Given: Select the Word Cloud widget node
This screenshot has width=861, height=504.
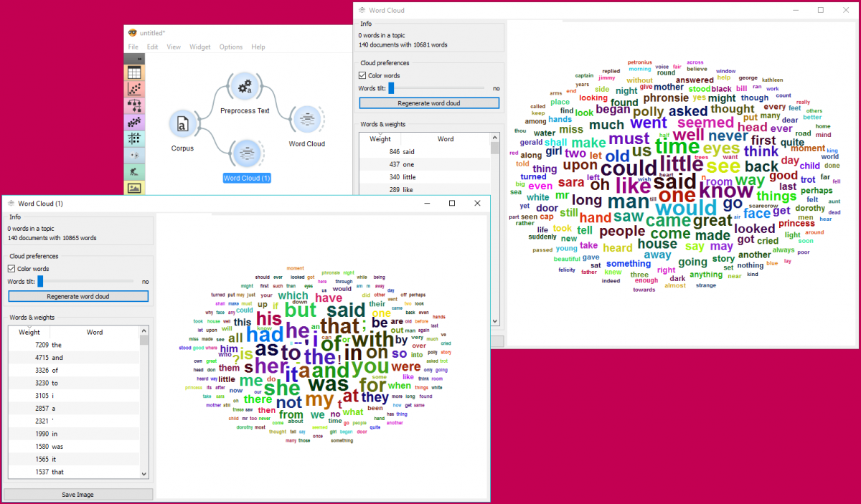Looking at the screenshot, I should tap(306, 119).
